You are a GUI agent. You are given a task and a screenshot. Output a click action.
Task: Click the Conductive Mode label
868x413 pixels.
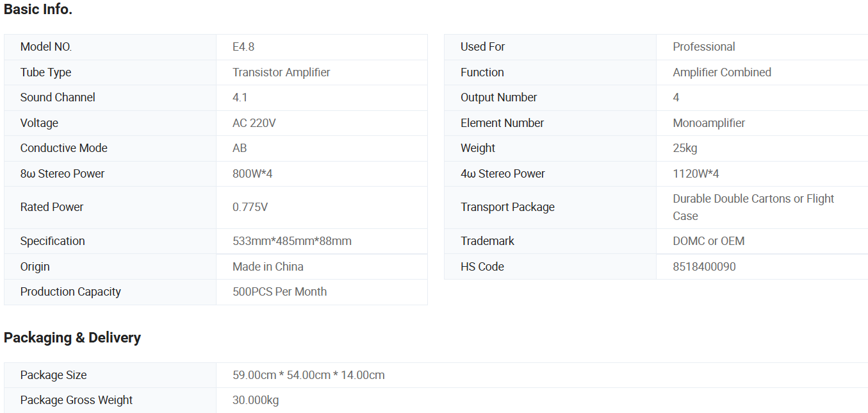63,148
